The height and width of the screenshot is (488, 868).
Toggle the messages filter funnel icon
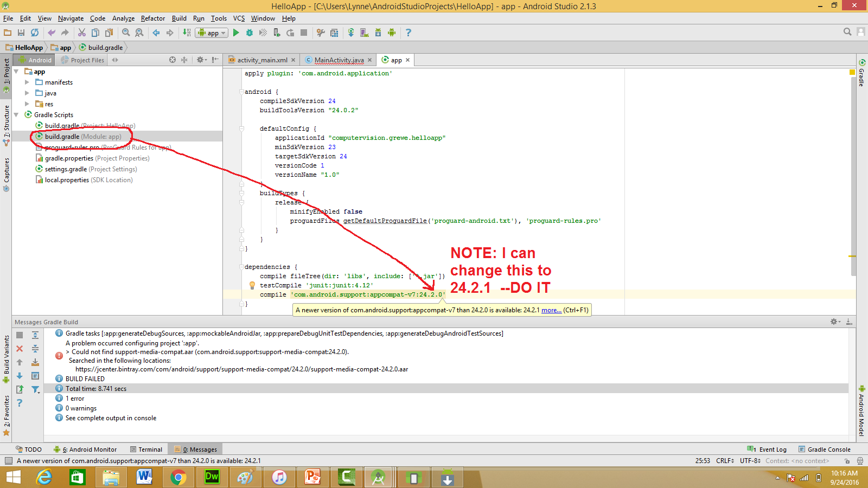(35, 389)
